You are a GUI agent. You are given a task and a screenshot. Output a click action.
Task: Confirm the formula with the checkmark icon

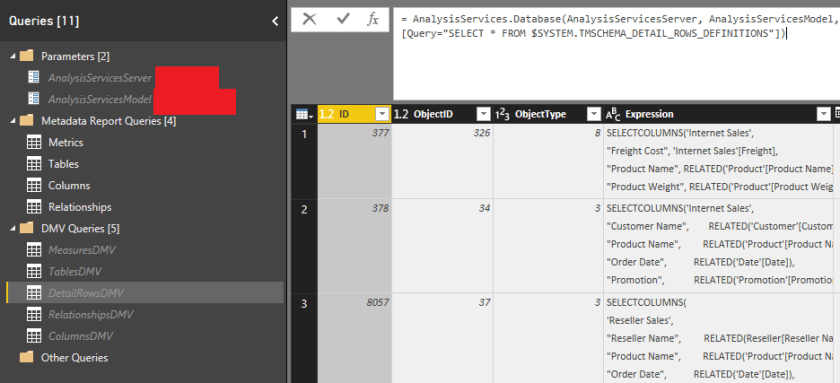343,20
